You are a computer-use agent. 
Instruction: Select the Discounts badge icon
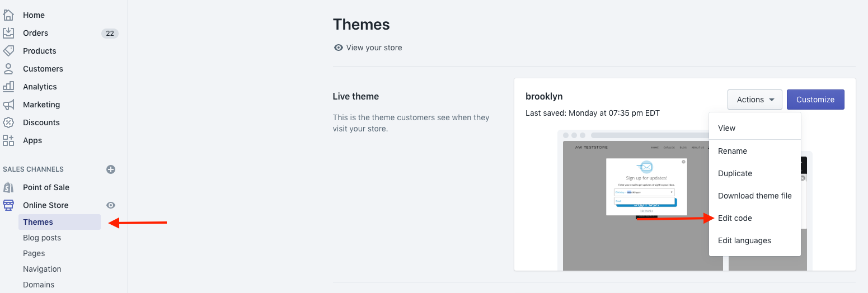coord(8,122)
